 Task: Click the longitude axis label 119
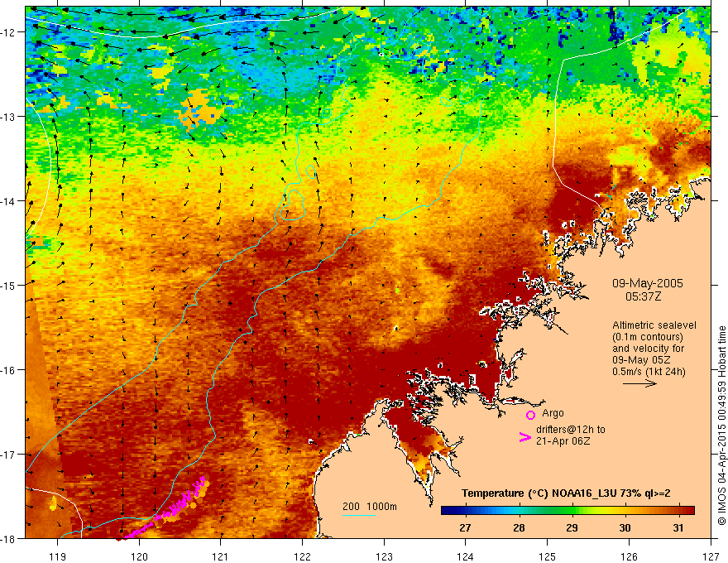(x=58, y=556)
